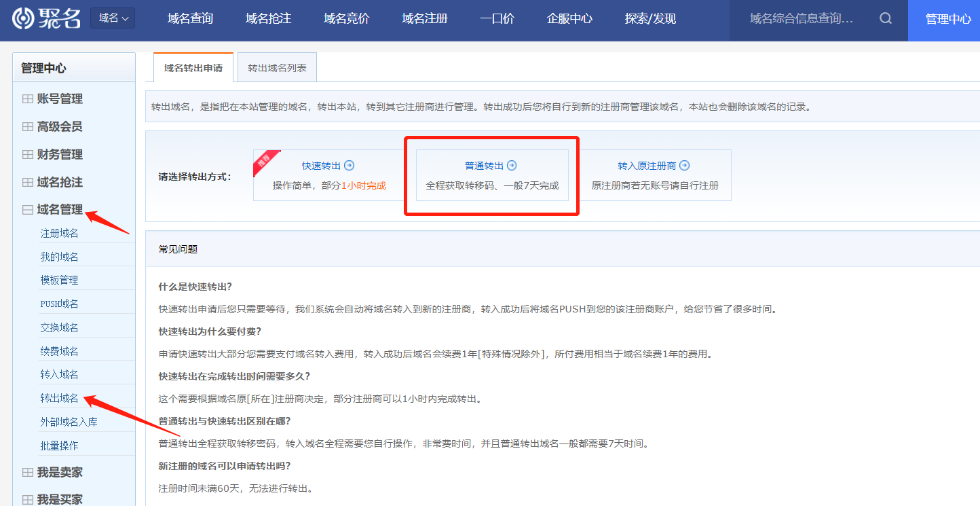Open the 域名竞价 menu item
Screen dimensions: 980x506
[347, 19]
